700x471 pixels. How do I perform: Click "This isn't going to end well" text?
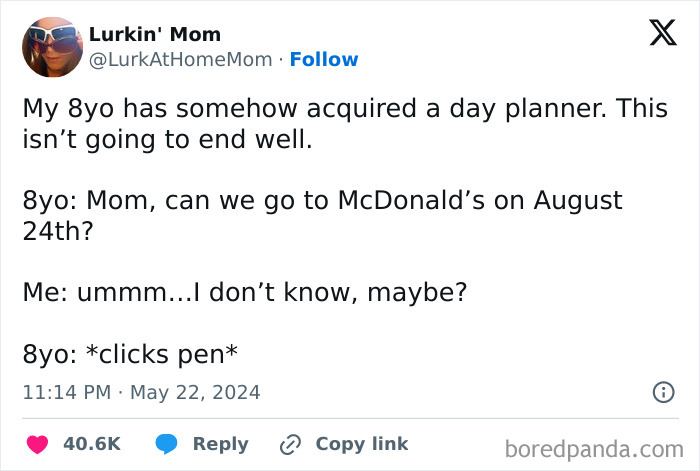166,140
